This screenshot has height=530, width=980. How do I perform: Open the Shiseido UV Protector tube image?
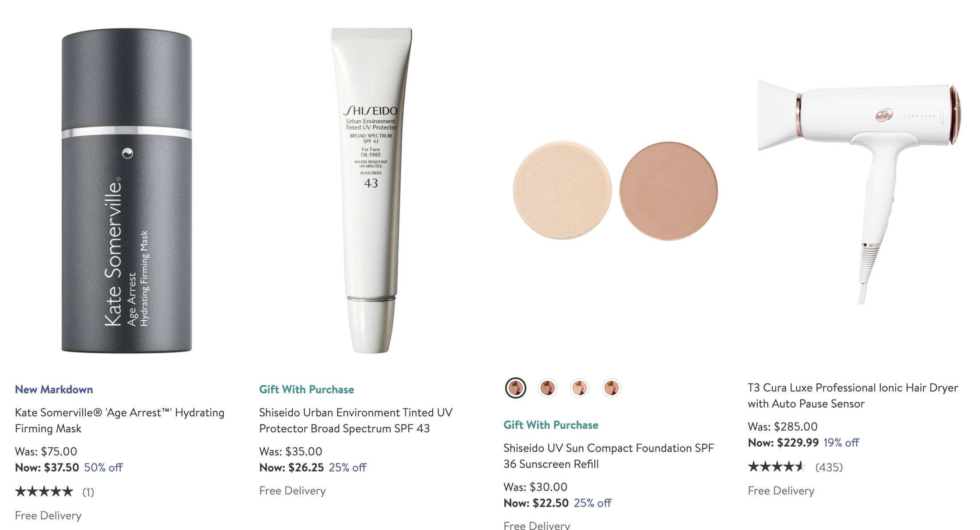click(371, 191)
